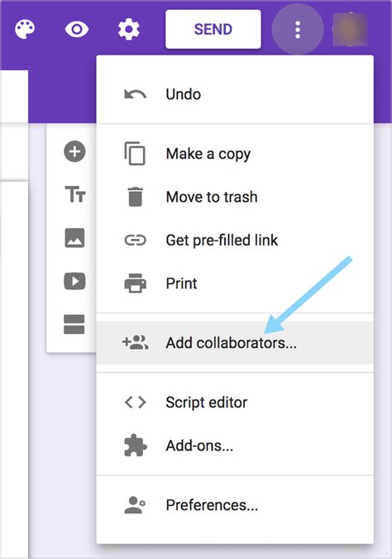Choose Print from the menu

(235, 284)
